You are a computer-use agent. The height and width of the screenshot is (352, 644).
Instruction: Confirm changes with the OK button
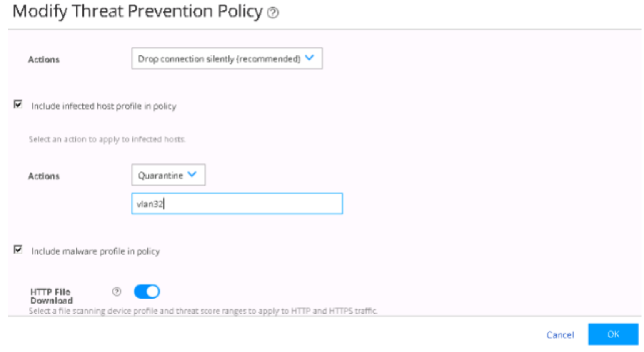click(x=613, y=334)
